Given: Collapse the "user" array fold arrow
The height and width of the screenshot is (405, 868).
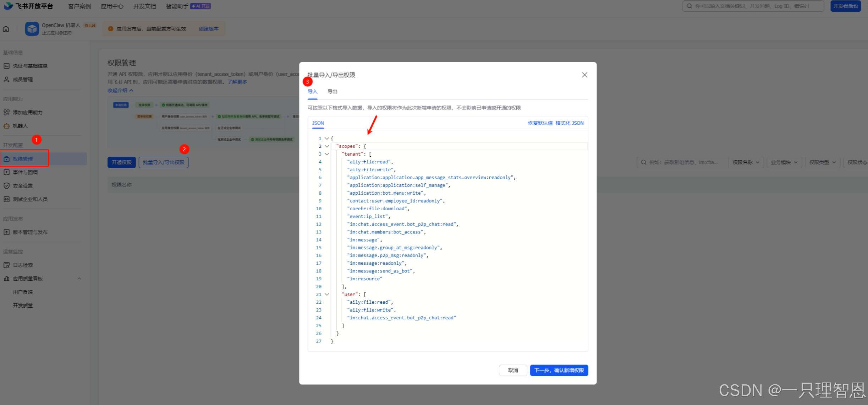Looking at the screenshot, I should (327, 295).
